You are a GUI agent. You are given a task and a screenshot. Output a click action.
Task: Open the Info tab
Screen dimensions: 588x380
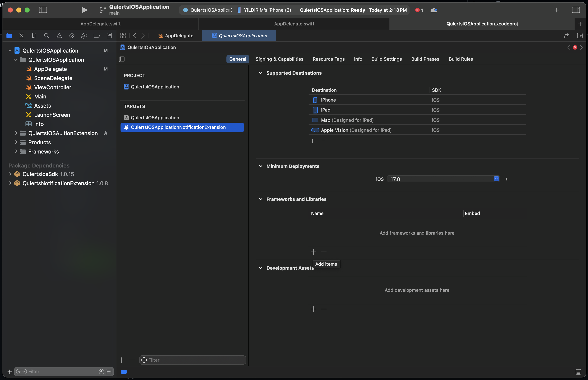click(x=358, y=59)
